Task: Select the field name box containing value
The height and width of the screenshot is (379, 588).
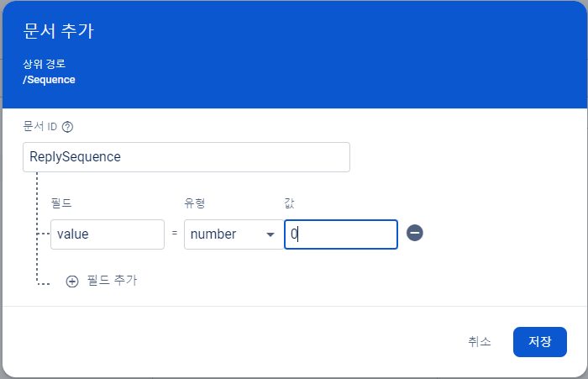Action: [x=108, y=234]
